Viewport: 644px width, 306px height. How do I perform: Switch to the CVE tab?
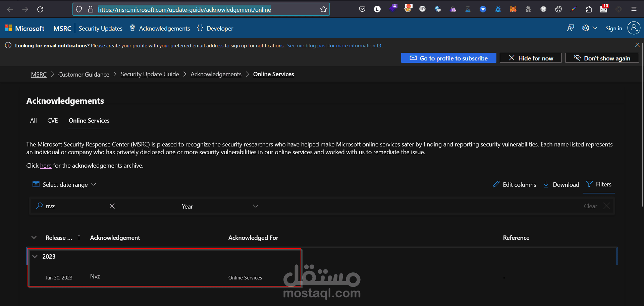[53, 120]
